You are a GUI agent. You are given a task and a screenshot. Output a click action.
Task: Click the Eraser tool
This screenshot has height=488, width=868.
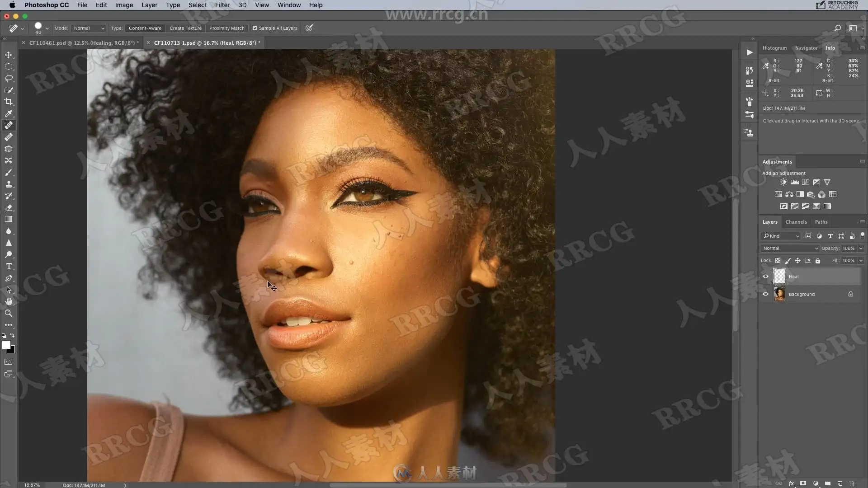point(9,207)
